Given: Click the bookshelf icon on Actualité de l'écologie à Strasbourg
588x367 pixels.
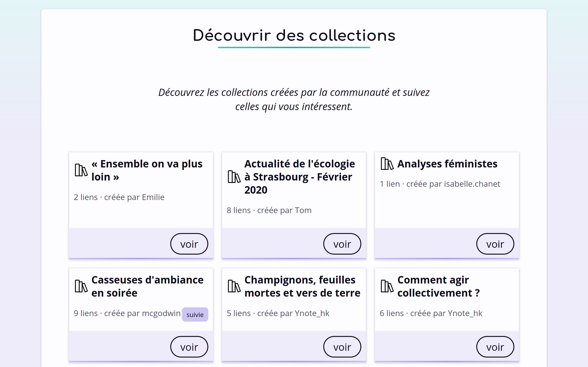Looking at the screenshot, I should tap(234, 177).
